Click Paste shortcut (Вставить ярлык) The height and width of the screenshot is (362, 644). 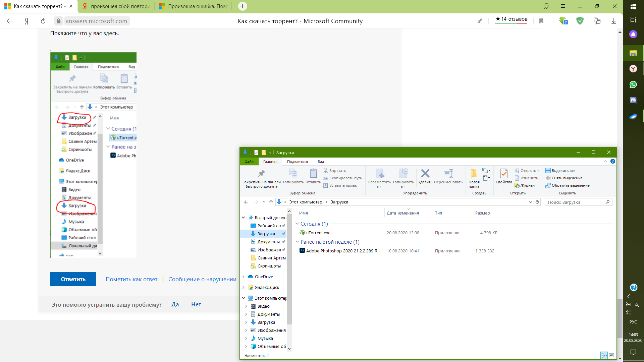(x=340, y=185)
